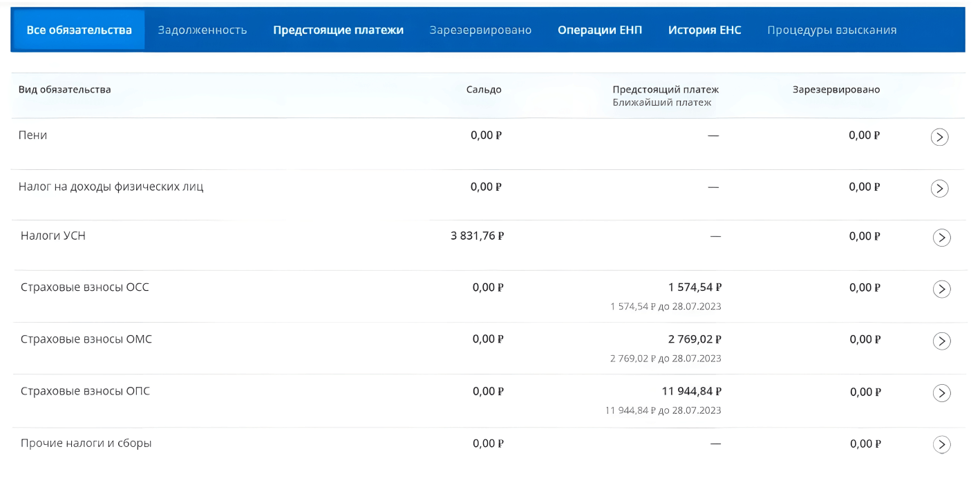980x485 pixels.
Task: Open the Предстоящие платежи tab
Action: (x=338, y=30)
